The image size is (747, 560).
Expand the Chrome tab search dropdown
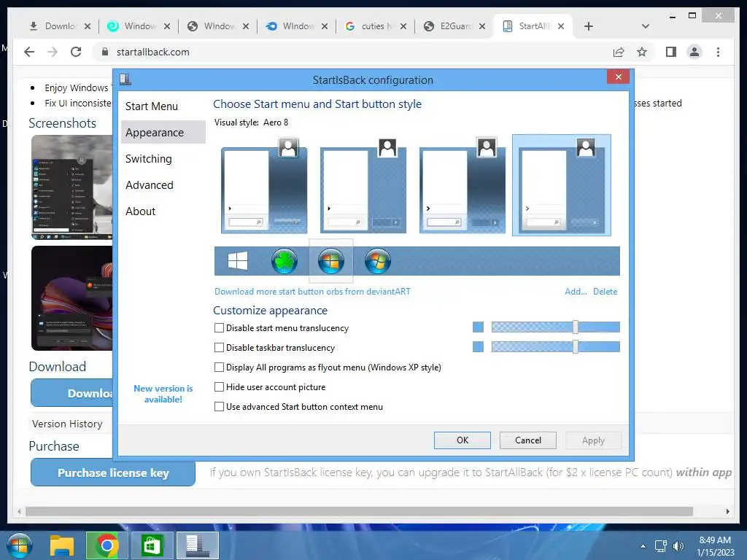[645, 26]
